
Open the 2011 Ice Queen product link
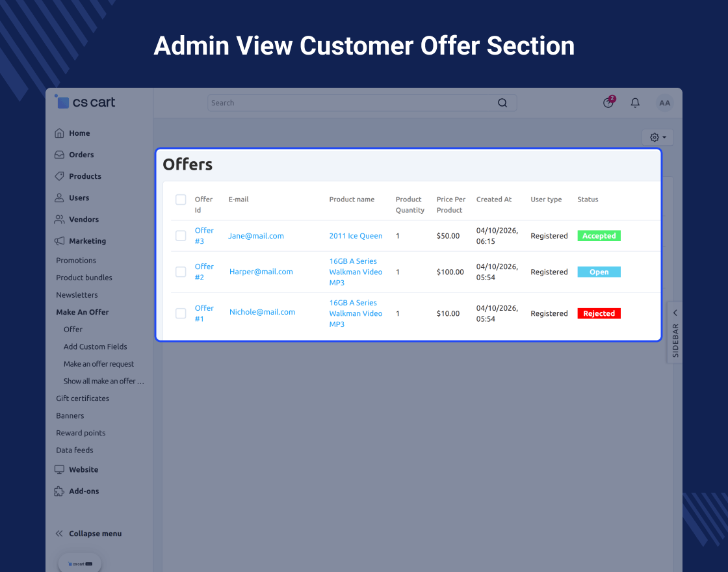(356, 236)
